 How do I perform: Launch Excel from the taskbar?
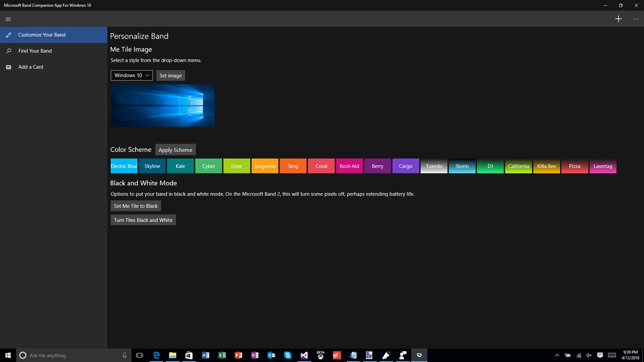coord(221,355)
